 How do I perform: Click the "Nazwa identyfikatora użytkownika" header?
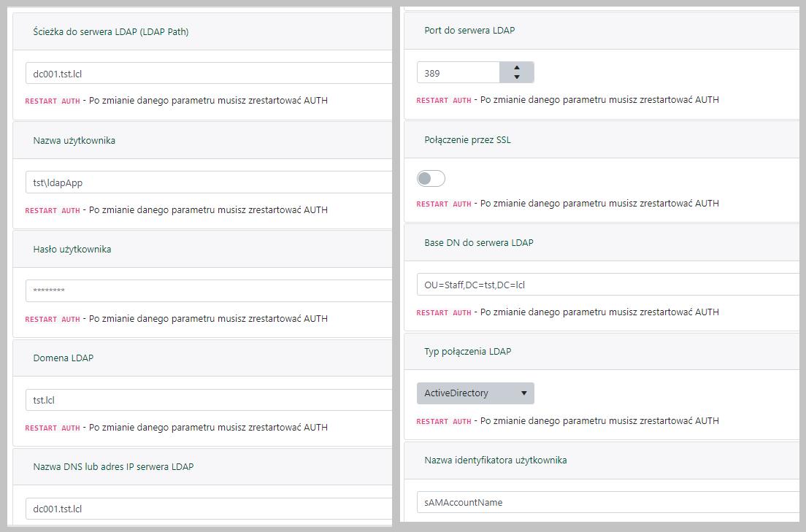click(x=495, y=460)
